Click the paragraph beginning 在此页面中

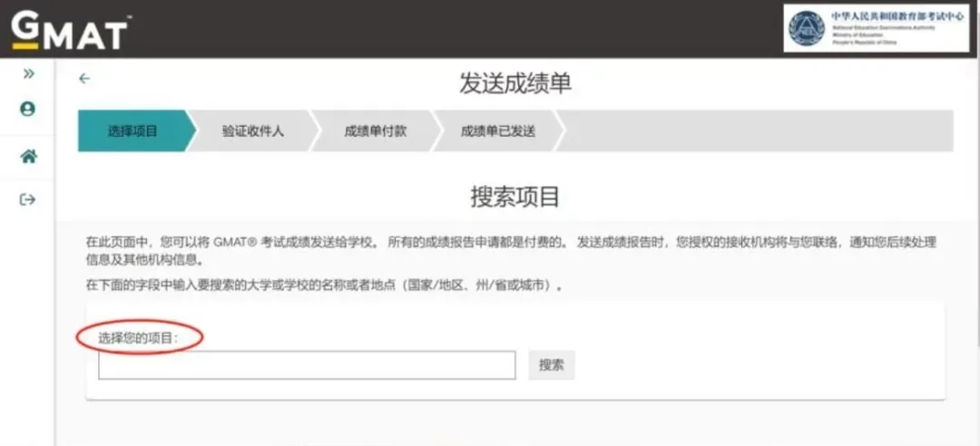click(511, 250)
